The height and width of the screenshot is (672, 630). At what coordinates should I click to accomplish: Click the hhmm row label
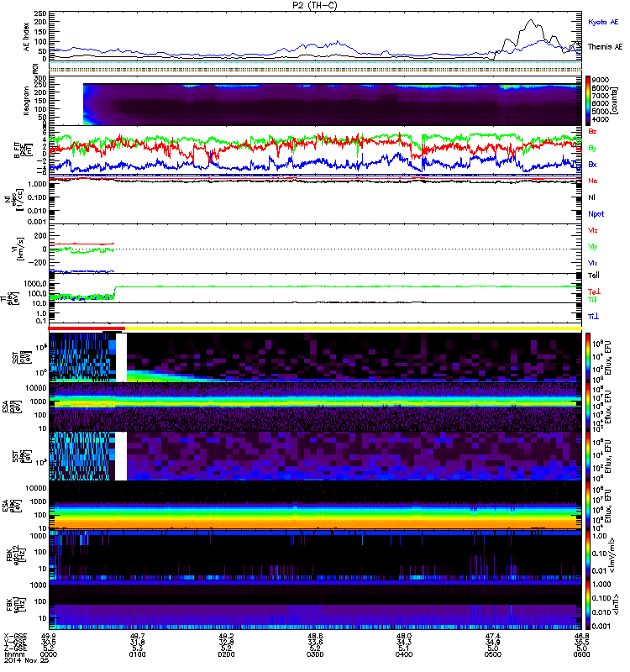(x=13, y=654)
